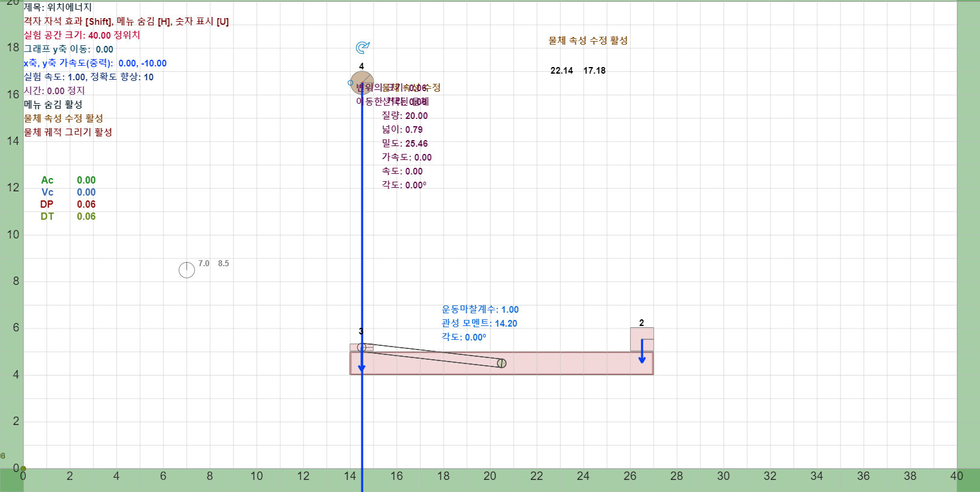Toggle '물체 속성 수정 활성' below 메뉴 숨김 활성

point(63,118)
